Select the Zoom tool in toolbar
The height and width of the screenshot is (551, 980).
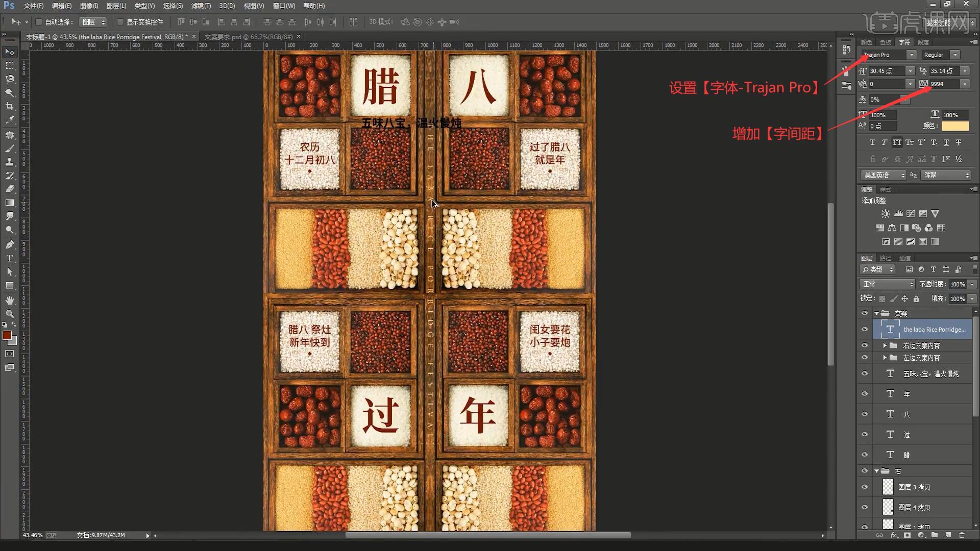click(x=10, y=313)
